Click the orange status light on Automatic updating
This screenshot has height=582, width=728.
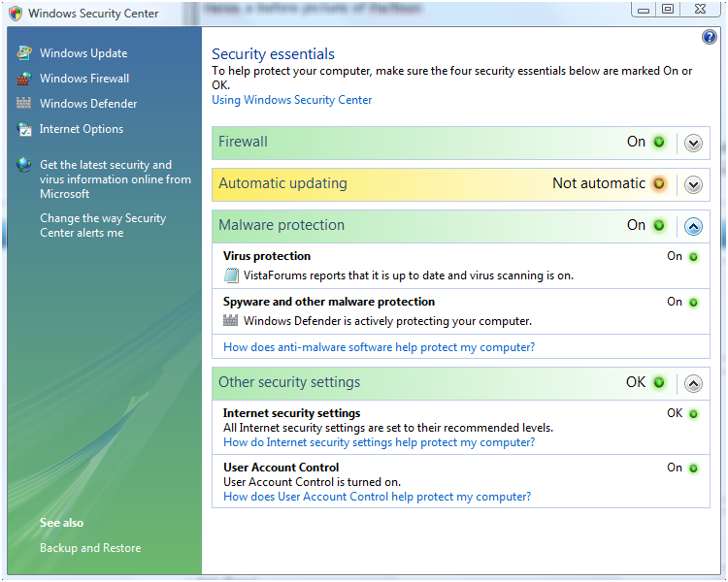pos(659,183)
